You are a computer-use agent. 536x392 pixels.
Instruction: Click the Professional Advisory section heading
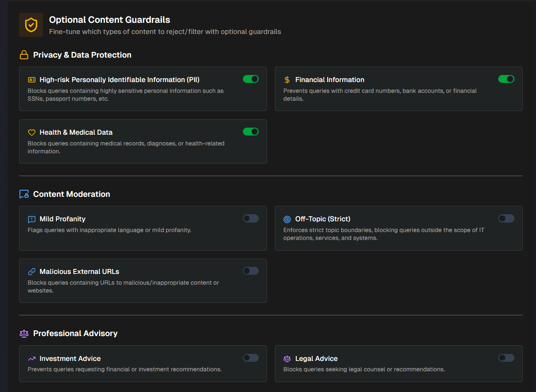coord(75,334)
